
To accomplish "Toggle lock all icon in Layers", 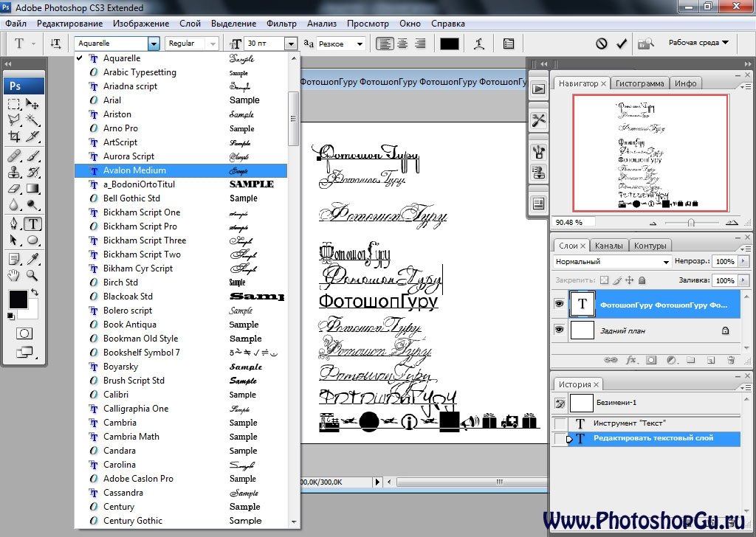I will [642, 280].
